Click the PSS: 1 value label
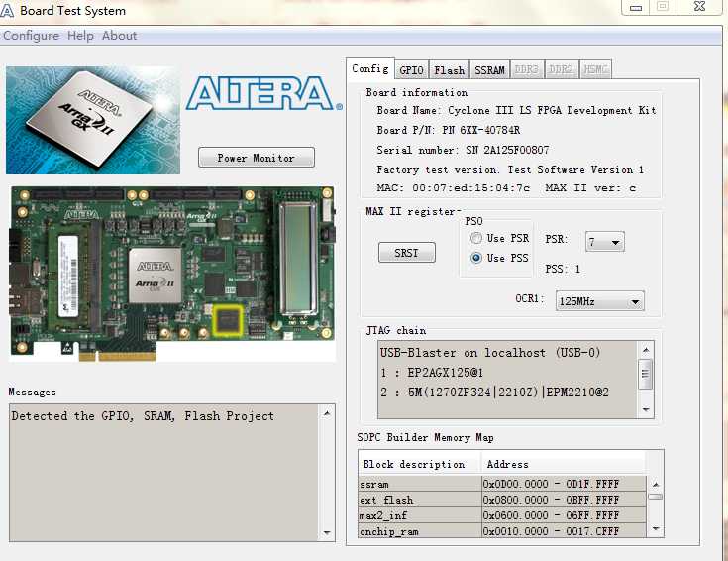Screen dimensions: 728x561 (563, 269)
